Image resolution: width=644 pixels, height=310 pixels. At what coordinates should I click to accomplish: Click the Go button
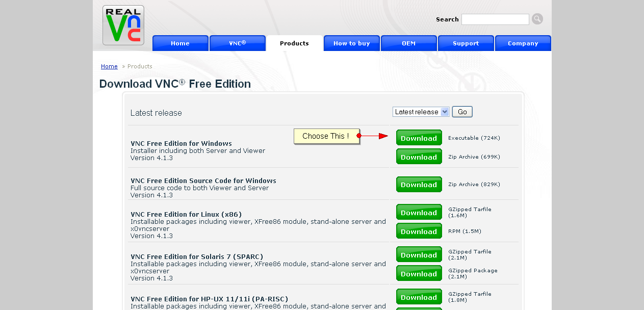(x=462, y=112)
